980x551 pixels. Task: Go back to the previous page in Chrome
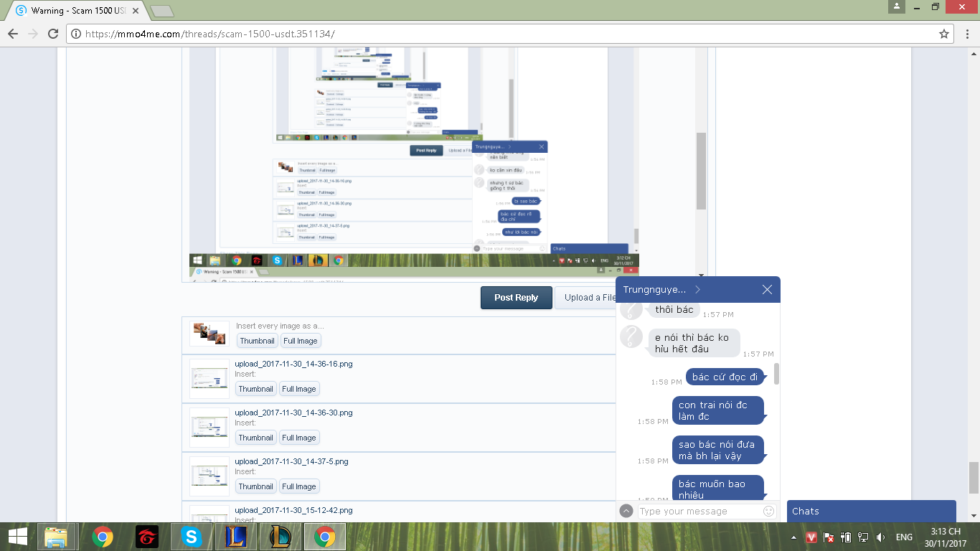[13, 34]
